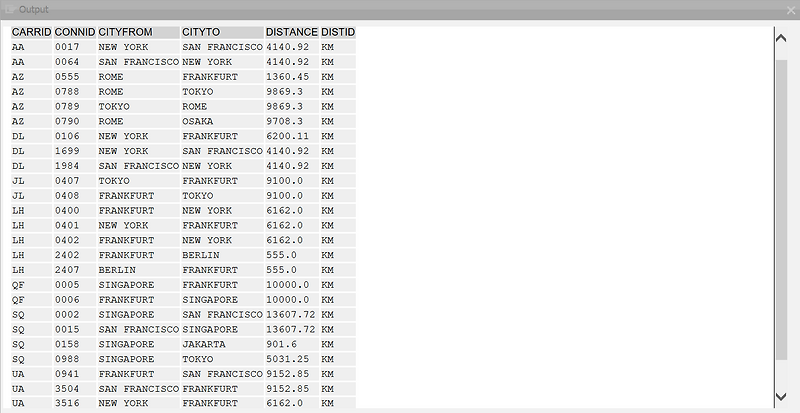This screenshot has width=800, height=413.
Task: Click the vertical scrollbar thumb
Action: click(x=781, y=210)
